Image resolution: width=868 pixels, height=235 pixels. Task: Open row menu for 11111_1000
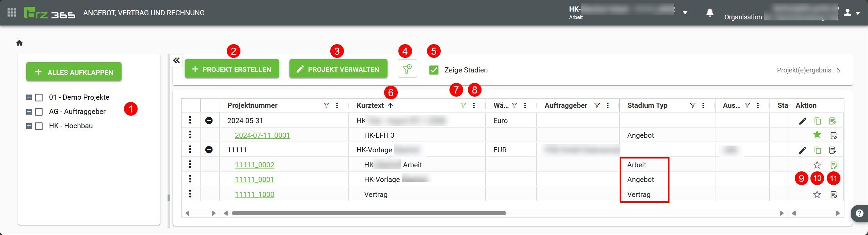click(x=190, y=194)
